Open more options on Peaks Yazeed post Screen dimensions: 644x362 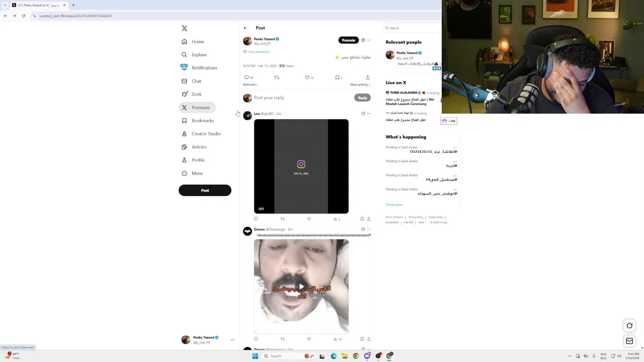tap(369, 40)
